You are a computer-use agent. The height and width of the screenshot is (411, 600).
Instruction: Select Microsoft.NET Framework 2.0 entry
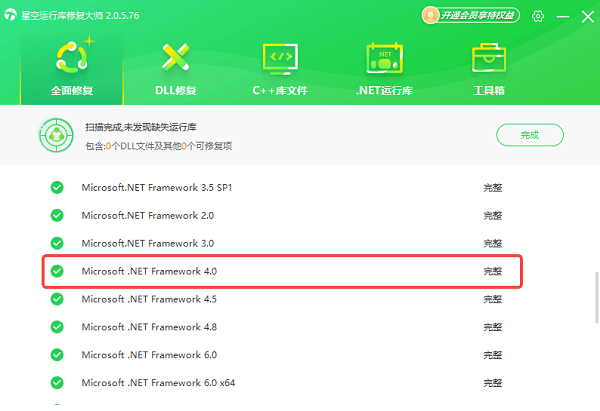pos(148,215)
